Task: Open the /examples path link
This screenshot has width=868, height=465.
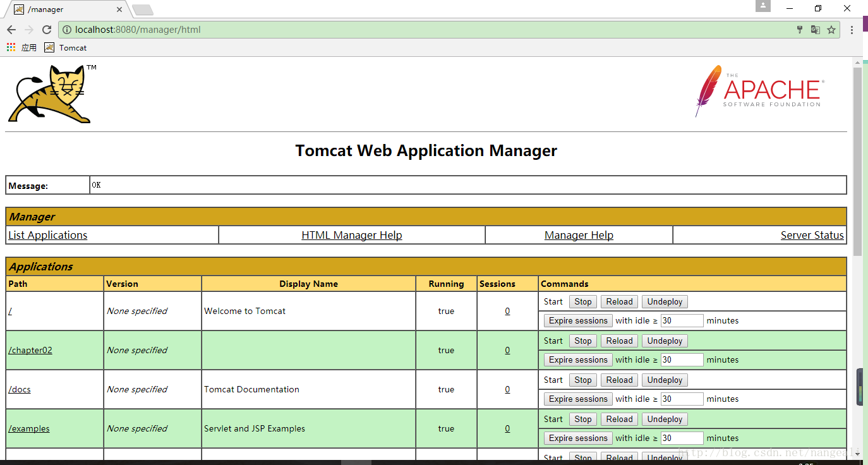Action: click(29, 428)
